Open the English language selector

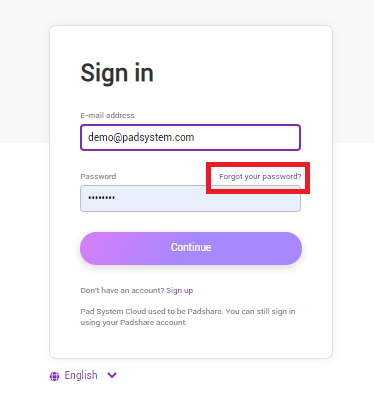click(x=83, y=376)
